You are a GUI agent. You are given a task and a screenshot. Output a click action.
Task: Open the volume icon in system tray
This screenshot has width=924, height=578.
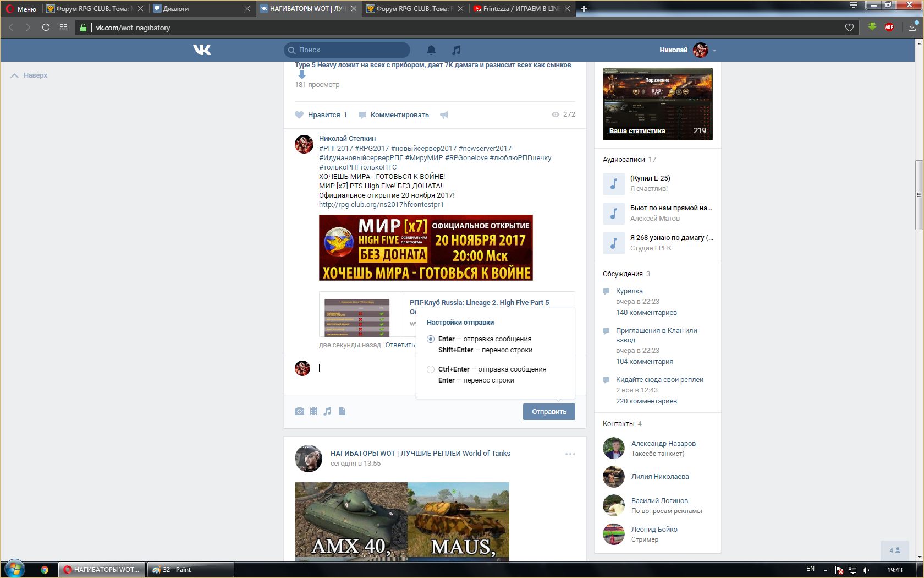(866, 570)
